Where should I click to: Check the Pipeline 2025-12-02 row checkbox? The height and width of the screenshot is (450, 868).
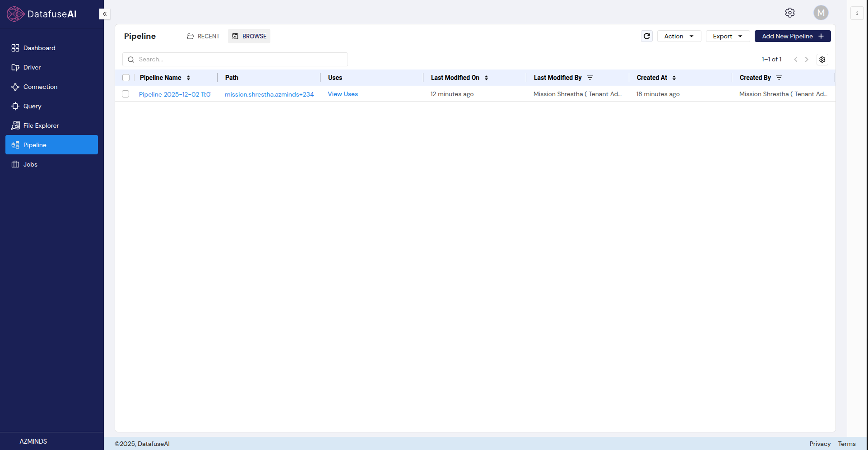tap(125, 94)
